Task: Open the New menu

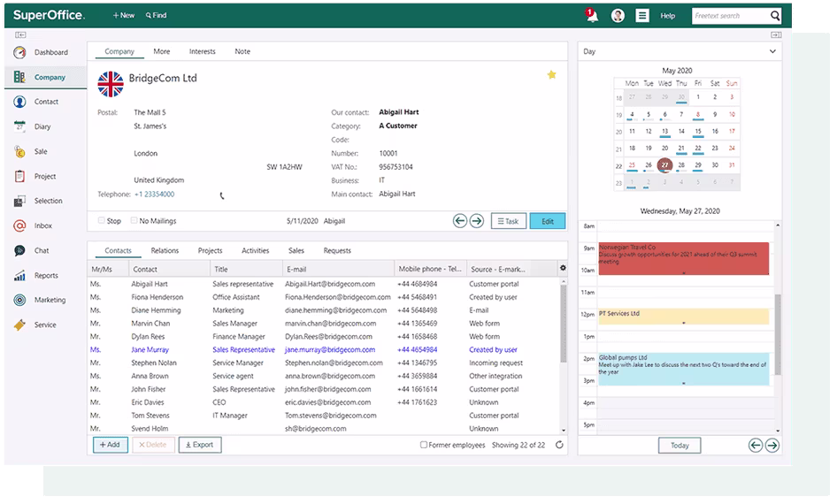Action: click(123, 15)
